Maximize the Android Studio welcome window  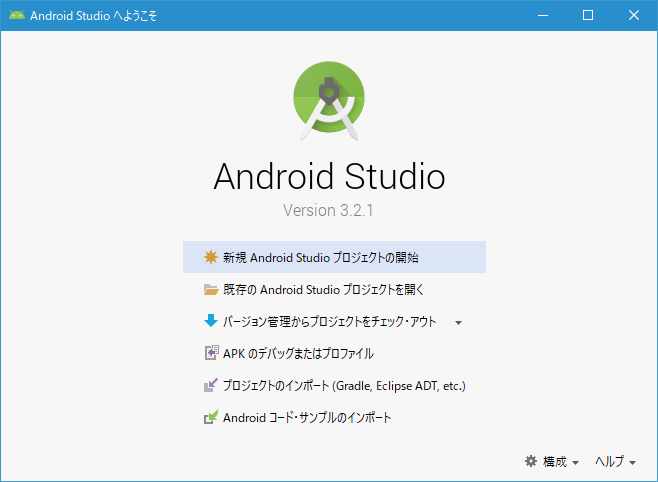[588, 16]
